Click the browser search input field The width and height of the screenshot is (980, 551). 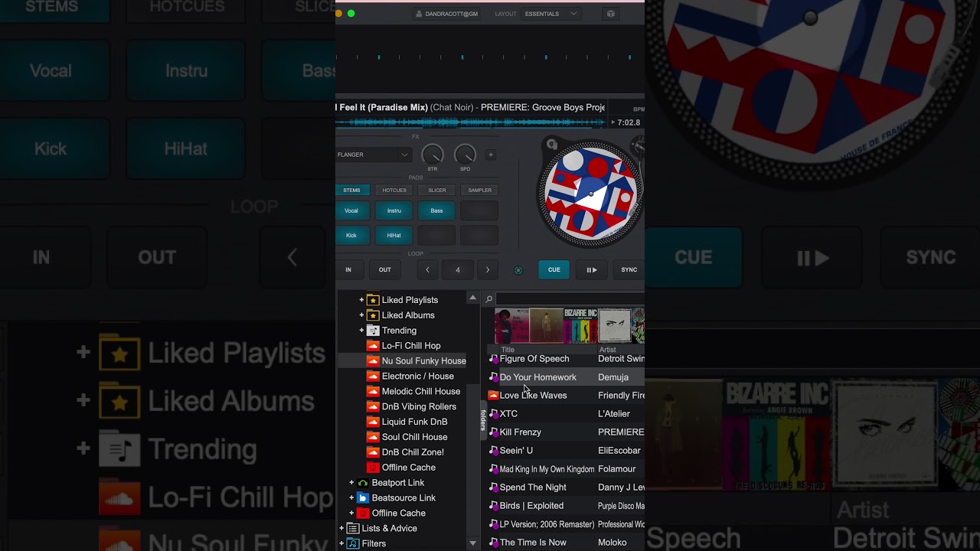(570, 299)
